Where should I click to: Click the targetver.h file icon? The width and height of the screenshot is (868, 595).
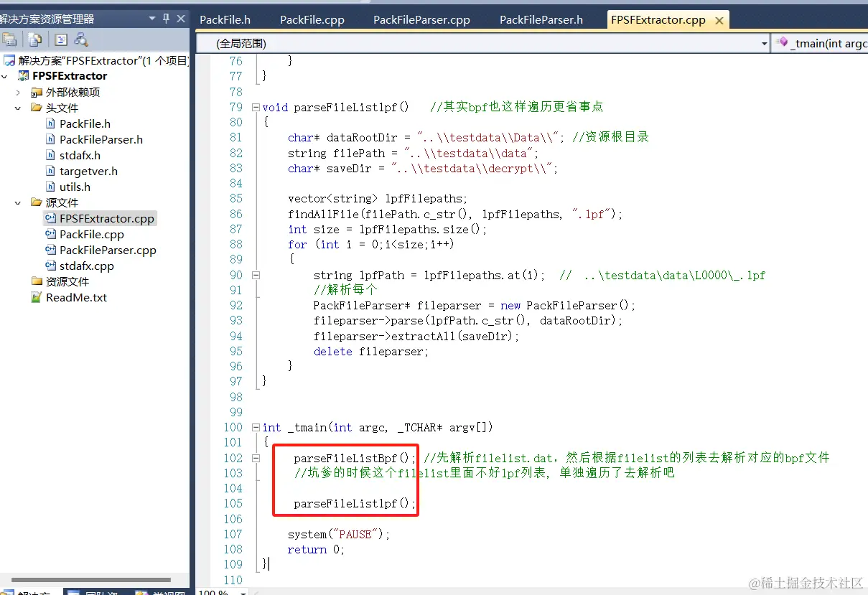coord(50,172)
